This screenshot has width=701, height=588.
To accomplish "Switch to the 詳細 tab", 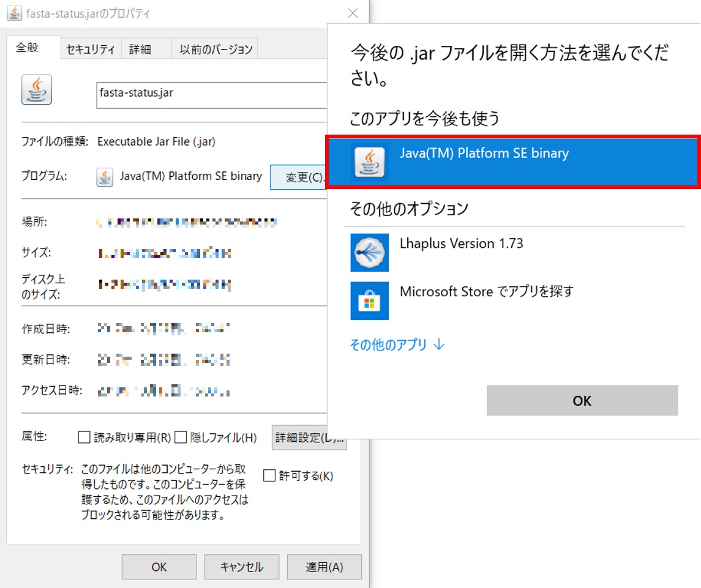I will tap(140, 50).
